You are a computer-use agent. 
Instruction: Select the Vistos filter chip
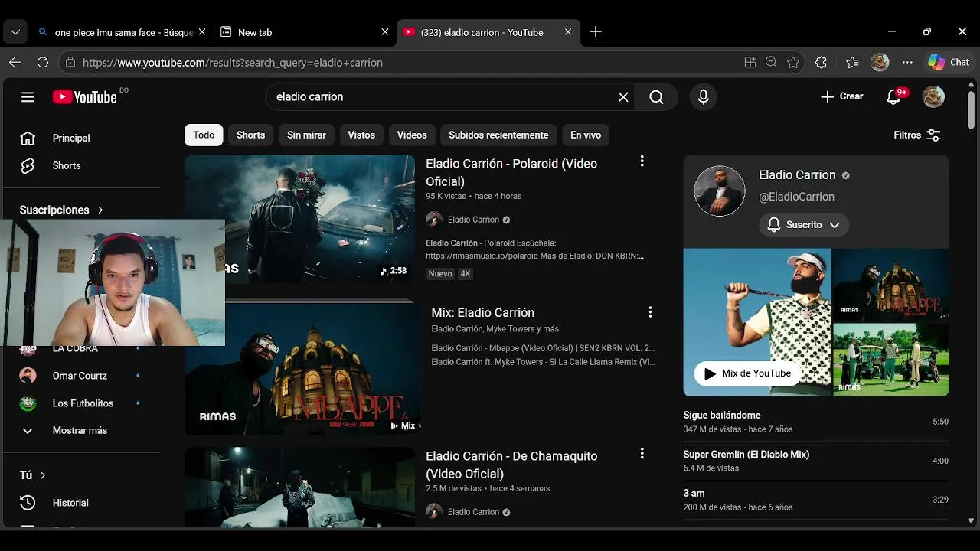(361, 135)
